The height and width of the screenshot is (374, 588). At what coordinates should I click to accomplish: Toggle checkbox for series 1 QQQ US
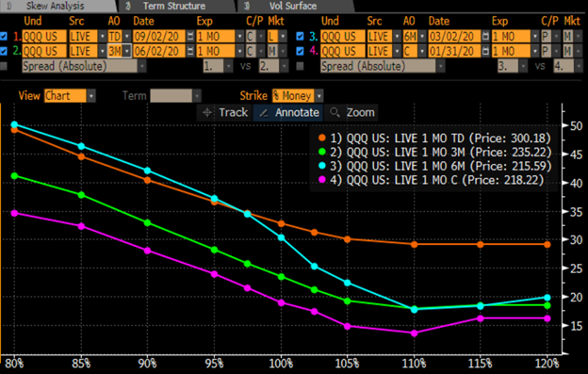point(4,37)
